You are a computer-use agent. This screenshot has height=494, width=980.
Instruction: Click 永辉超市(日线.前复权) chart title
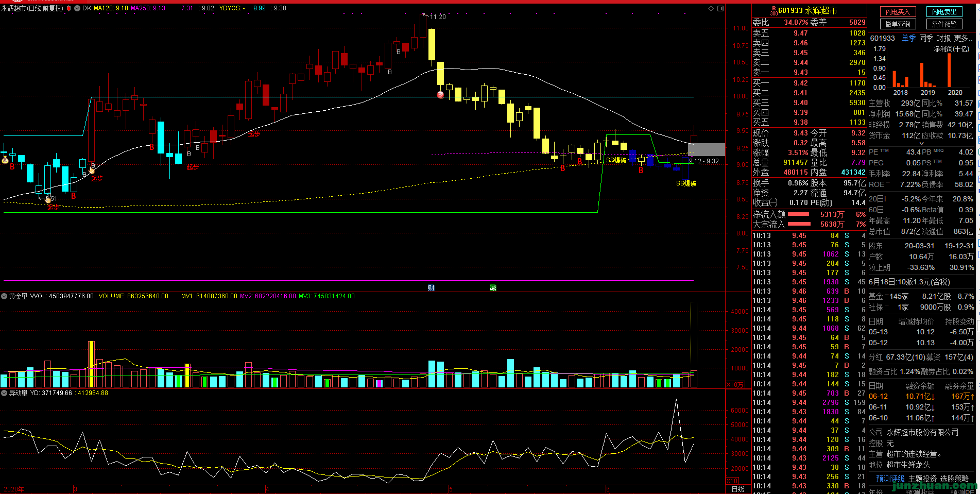click(32, 8)
